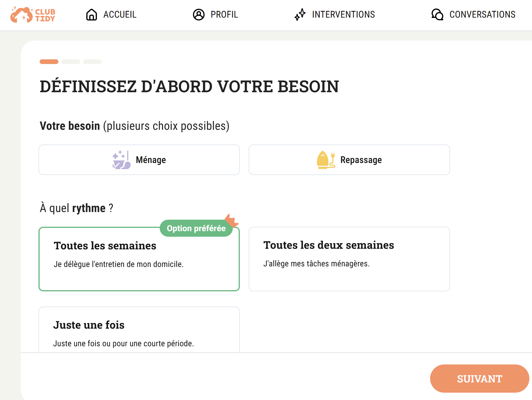The width and height of the screenshot is (532, 400).
Task: Choose the Juste une fois rhythm
Action: click(x=139, y=330)
